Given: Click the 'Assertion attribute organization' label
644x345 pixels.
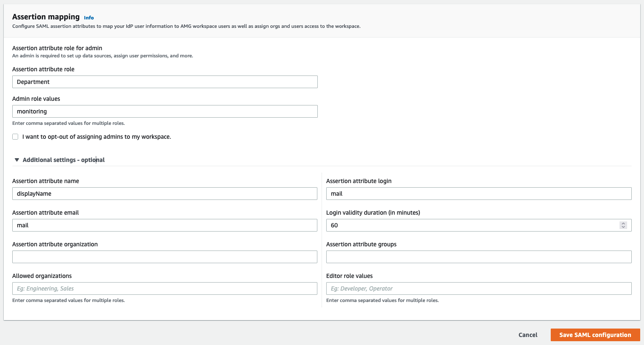Looking at the screenshot, I should 55,244.
